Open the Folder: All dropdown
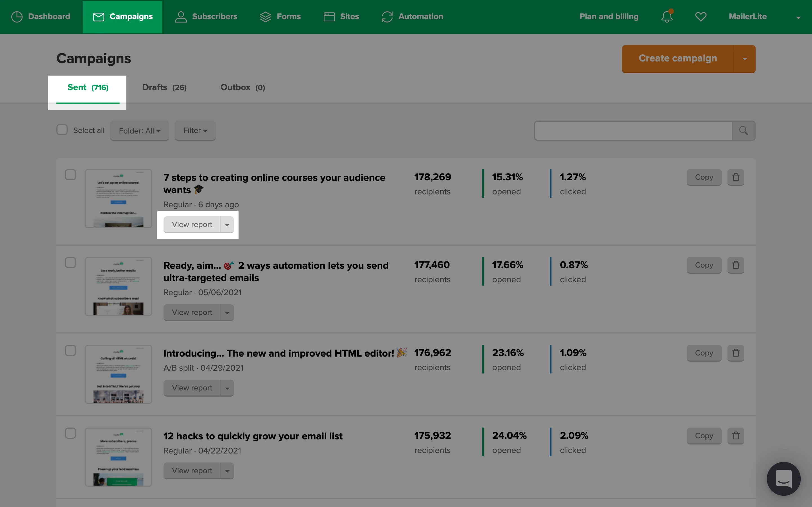 [139, 131]
